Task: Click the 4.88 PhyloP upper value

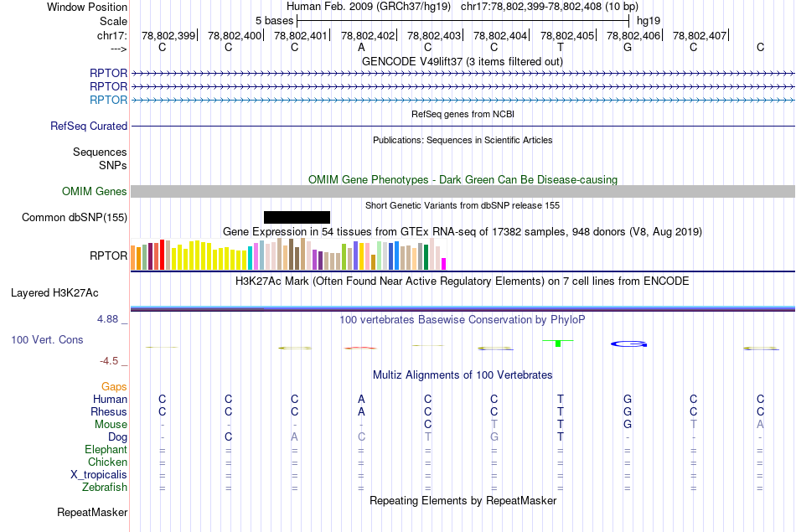Action: [107, 319]
